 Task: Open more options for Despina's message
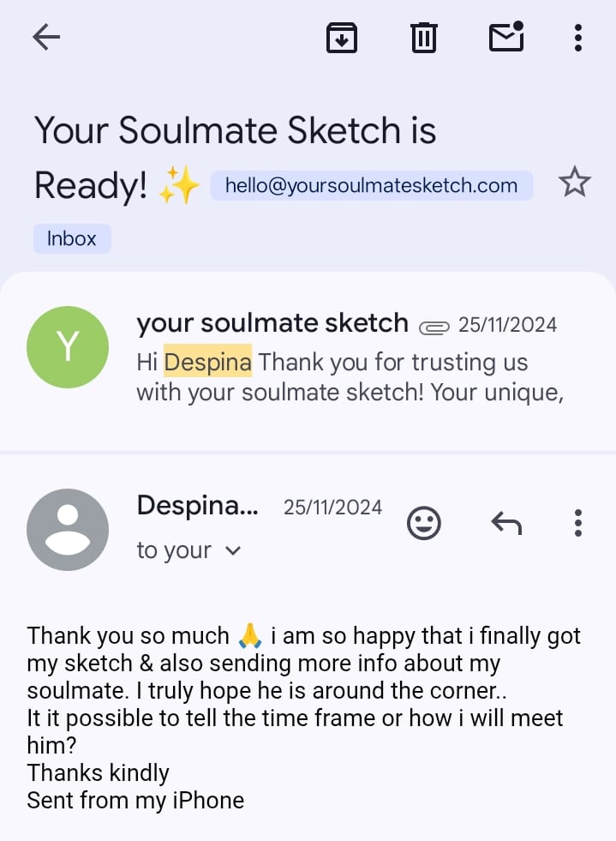tap(578, 523)
